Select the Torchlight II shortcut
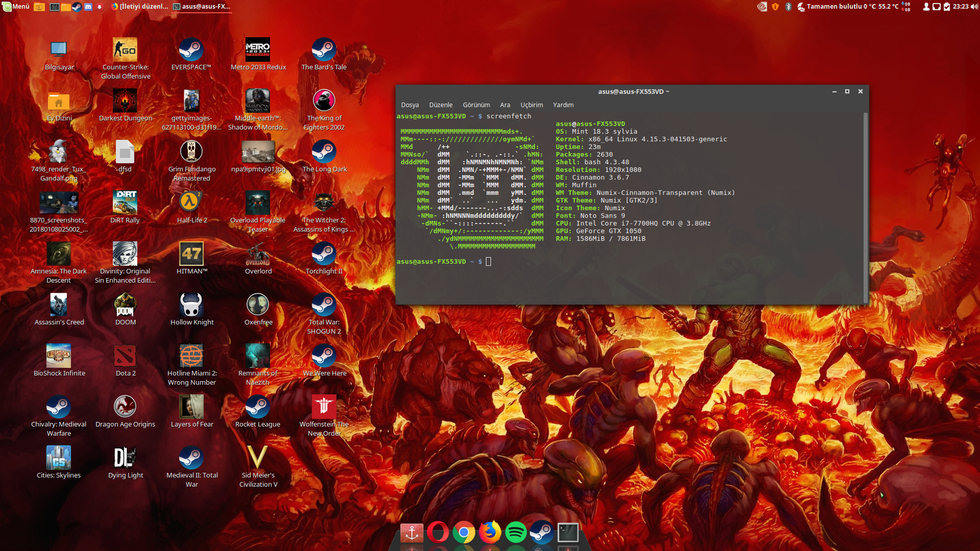 pyautogui.click(x=324, y=259)
